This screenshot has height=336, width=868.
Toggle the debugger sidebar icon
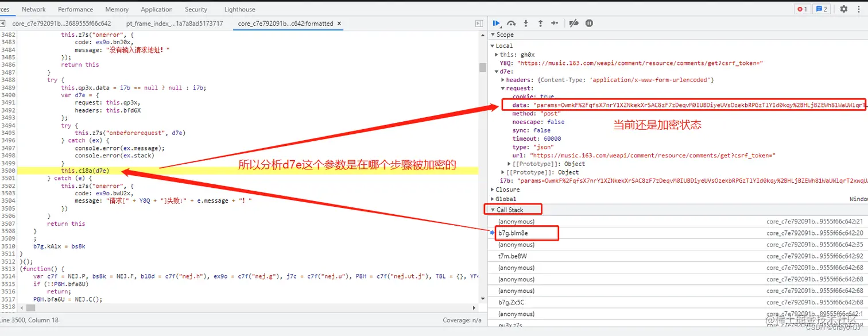point(479,24)
